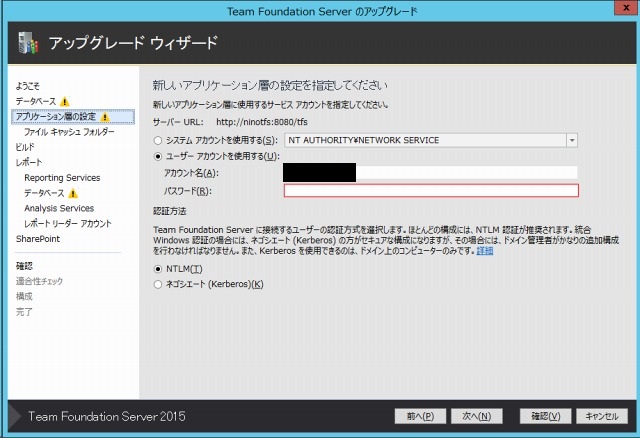Open Reporting Services step
The width and height of the screenshot is (640, 438).
[x=62, y=178]
